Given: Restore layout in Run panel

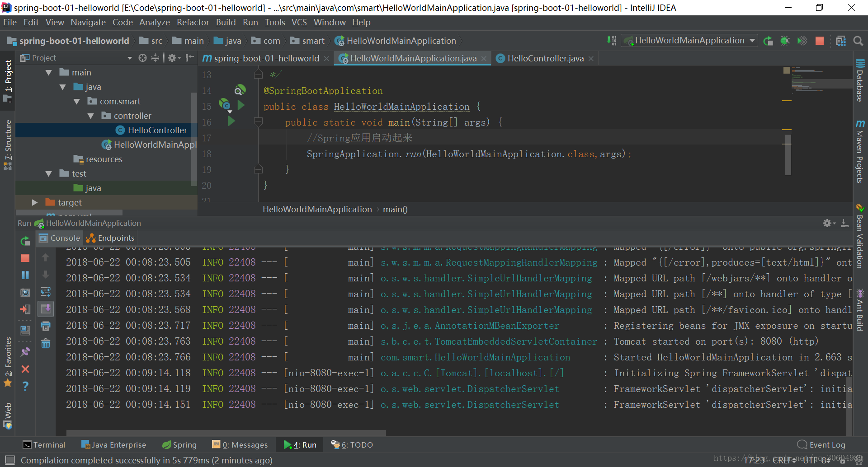Looking at the screenshot, I should tap(25, 330).
